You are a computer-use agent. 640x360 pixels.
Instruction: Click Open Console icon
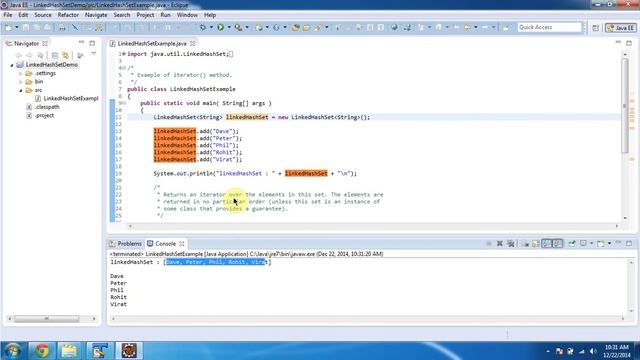click(600, 244)
